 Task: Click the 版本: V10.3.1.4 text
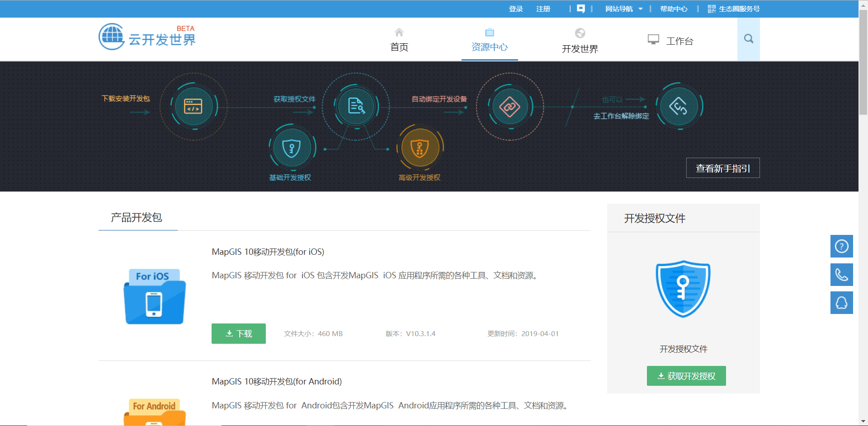click(410, 333)
